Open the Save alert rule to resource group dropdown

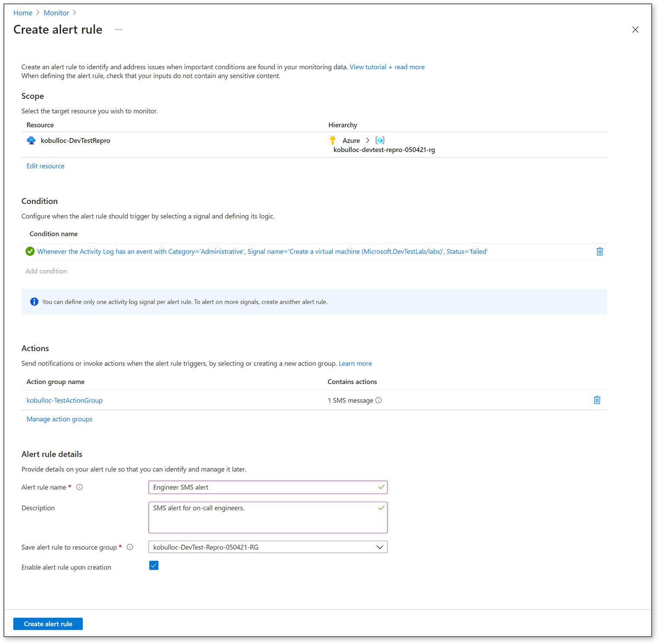tap(268, 547)
